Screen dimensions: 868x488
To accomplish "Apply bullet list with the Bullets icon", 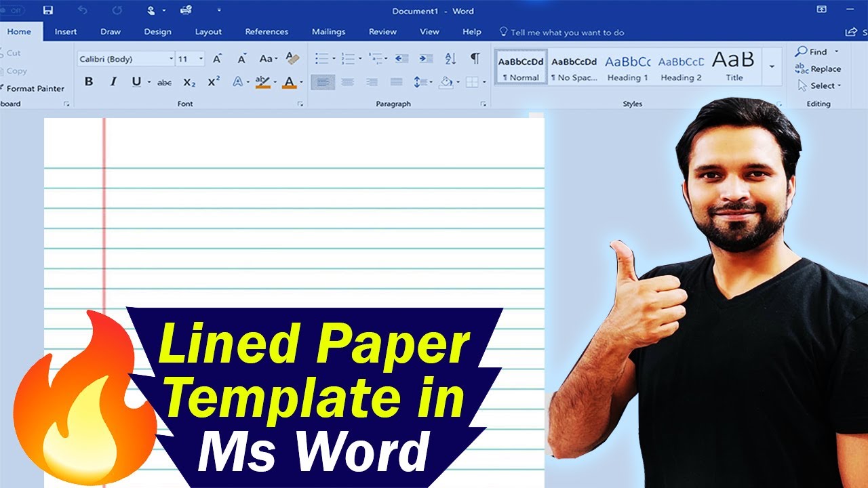I will [322, 59].
